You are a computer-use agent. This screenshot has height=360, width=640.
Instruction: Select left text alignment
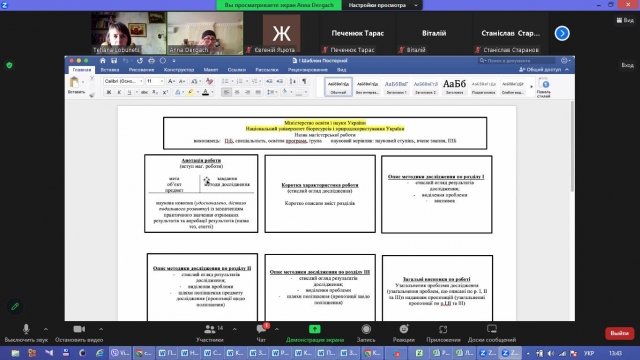coord(226,93)
